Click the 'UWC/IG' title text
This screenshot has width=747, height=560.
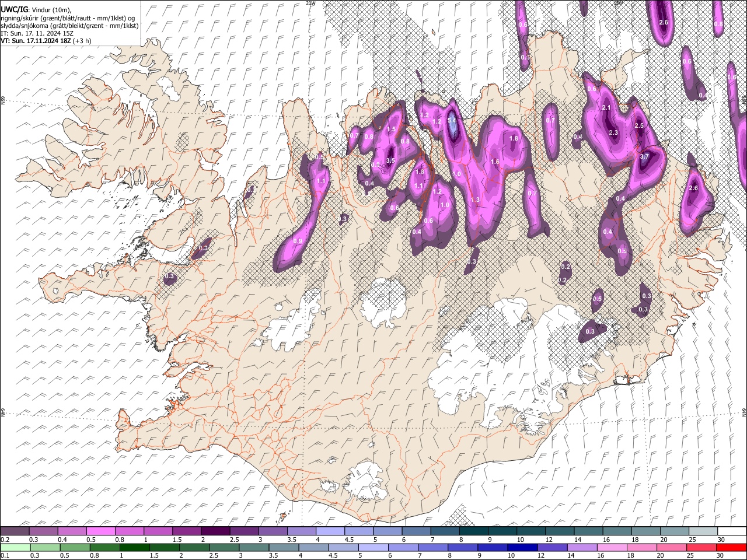coord(13,9)
